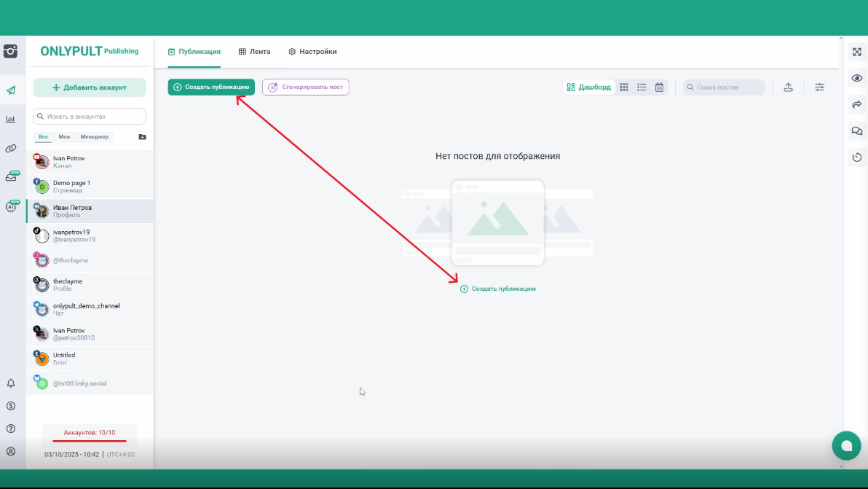The height and width of the screenshot is (489, 868).
Task: Click the green Создать публикацию button
Action: coord(211,87)
